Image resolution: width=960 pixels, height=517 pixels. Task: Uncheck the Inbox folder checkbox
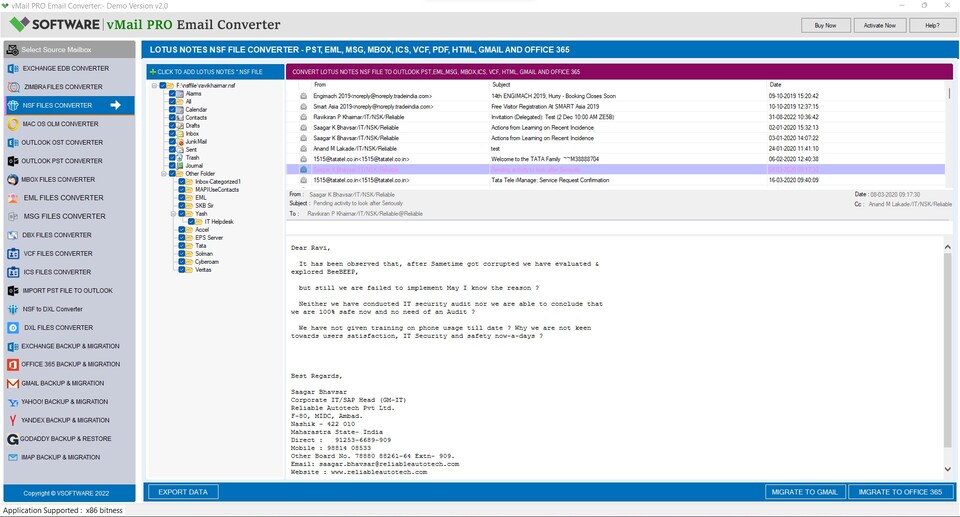pyautogui.click(x=173, y=134)
